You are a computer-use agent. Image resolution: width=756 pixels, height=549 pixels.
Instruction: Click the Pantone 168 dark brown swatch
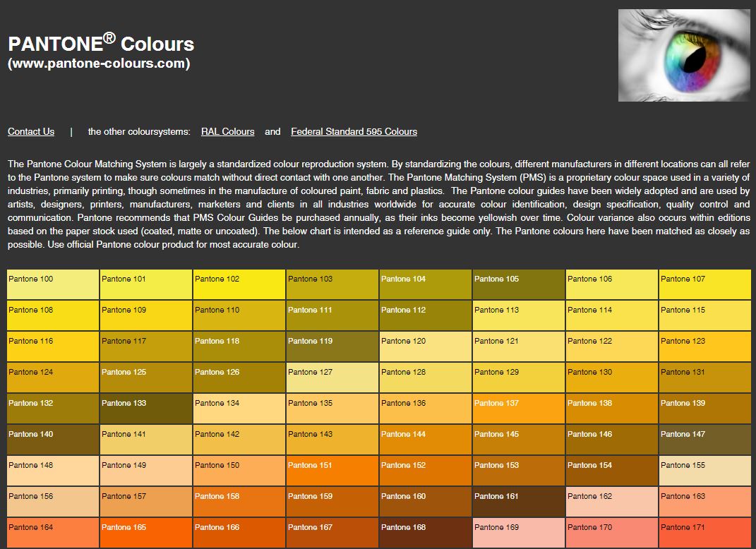click(x=426, y=533)
